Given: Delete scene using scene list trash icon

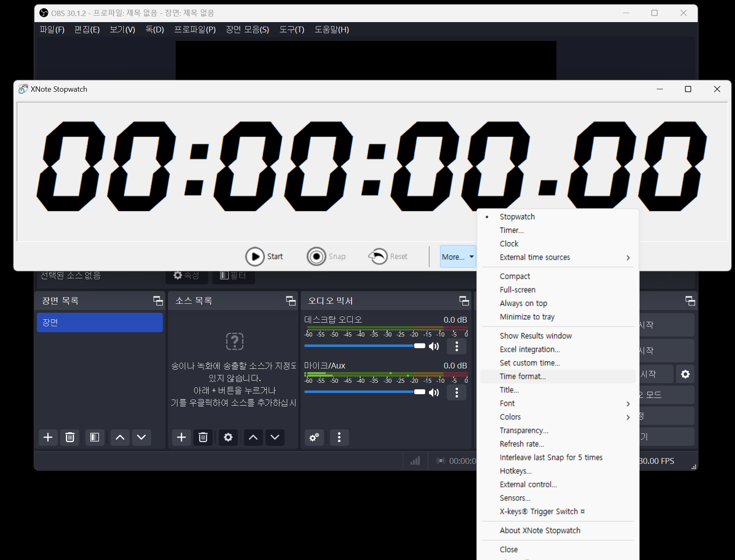Looking at the screenshot, I should click(70, 438).
